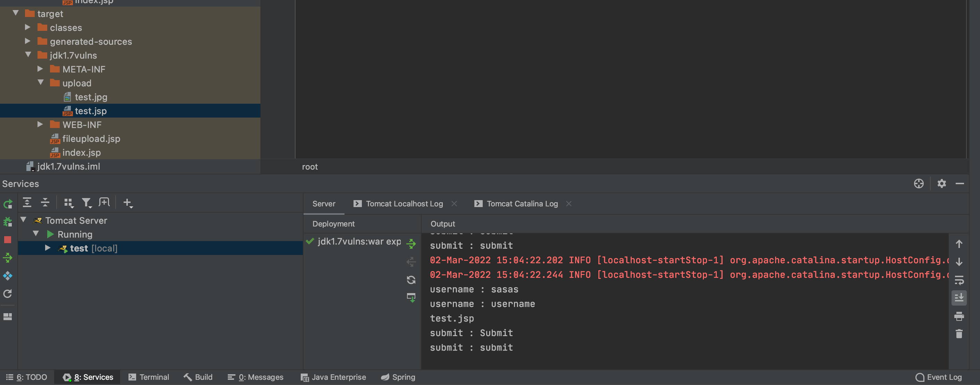Click the undeploy arrow icon in Deployment pane

click(411, 262)
